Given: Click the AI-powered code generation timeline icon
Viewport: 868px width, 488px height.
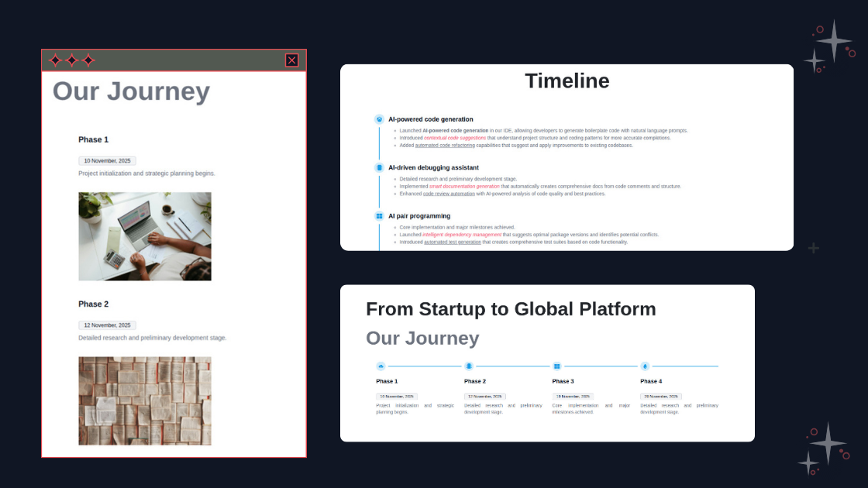Looking at the screenshot, I should 379,119.
